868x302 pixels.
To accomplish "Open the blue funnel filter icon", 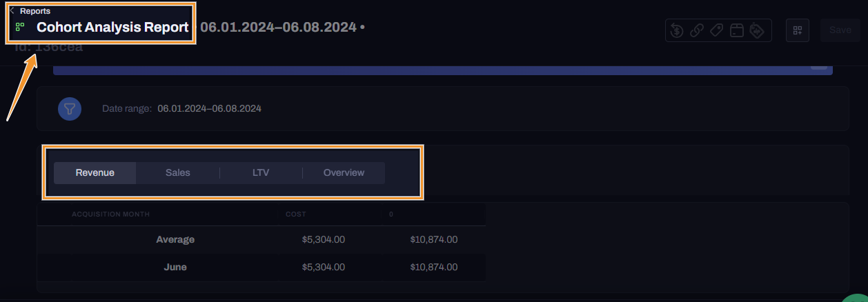I will (x=70, y=109).
